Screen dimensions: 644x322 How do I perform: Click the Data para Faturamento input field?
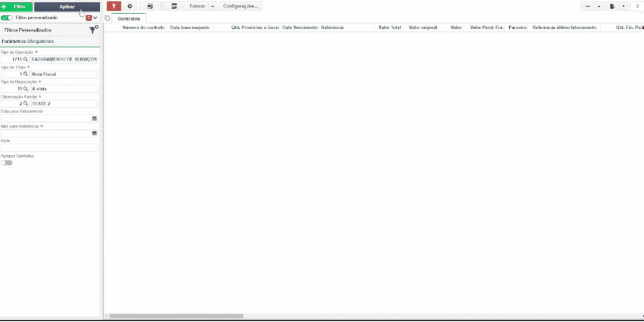49,118
